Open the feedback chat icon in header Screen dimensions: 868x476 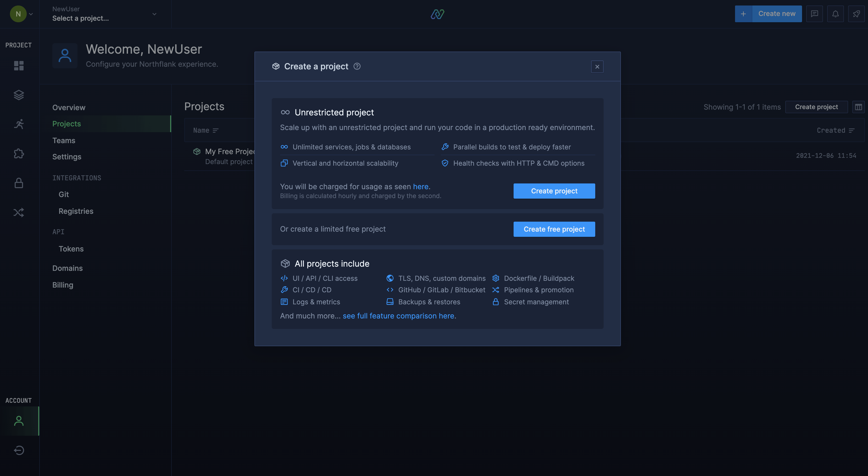pyautogui.click(x=814, y=14)
